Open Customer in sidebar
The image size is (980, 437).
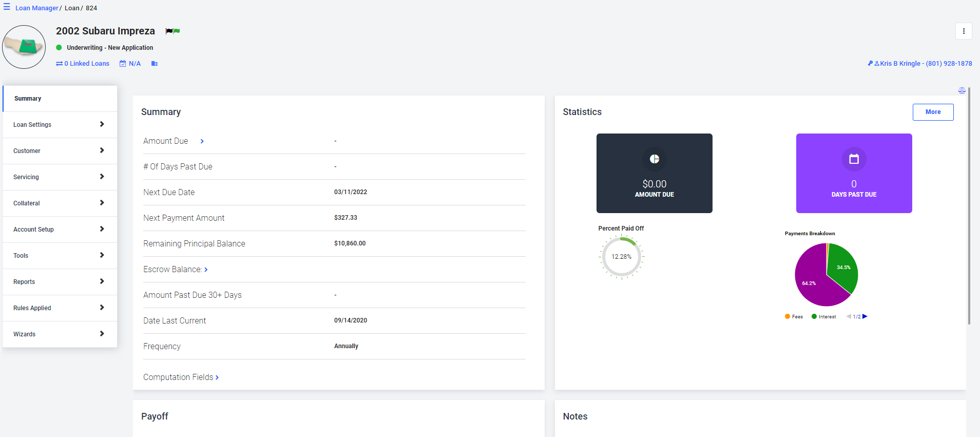pyautogui.click(x=60, y=151)
